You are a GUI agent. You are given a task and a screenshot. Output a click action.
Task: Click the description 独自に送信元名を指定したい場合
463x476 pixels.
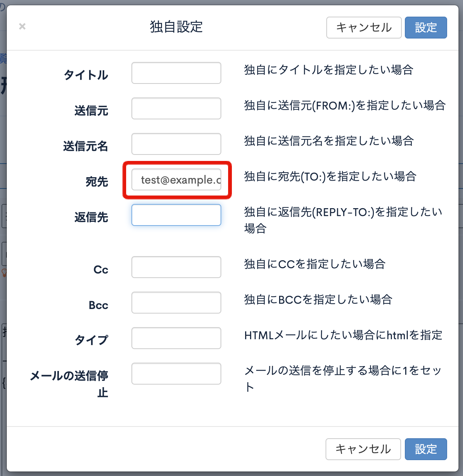pos(329,141)
